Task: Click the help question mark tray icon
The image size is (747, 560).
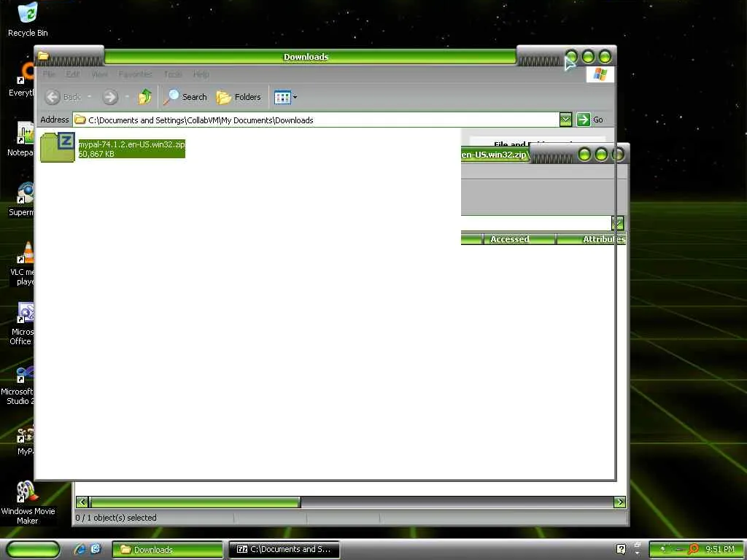Action: click(x=622, y=549)
